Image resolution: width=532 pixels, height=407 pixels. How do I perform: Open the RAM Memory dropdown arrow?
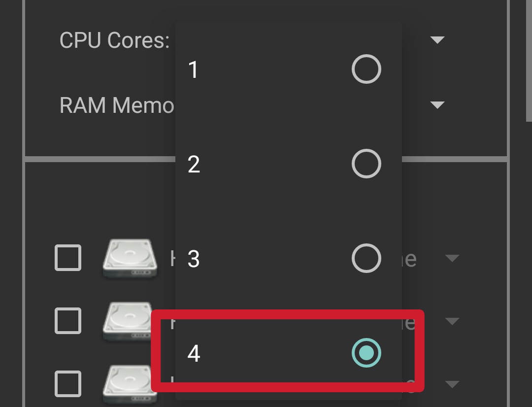coord(437,105)
